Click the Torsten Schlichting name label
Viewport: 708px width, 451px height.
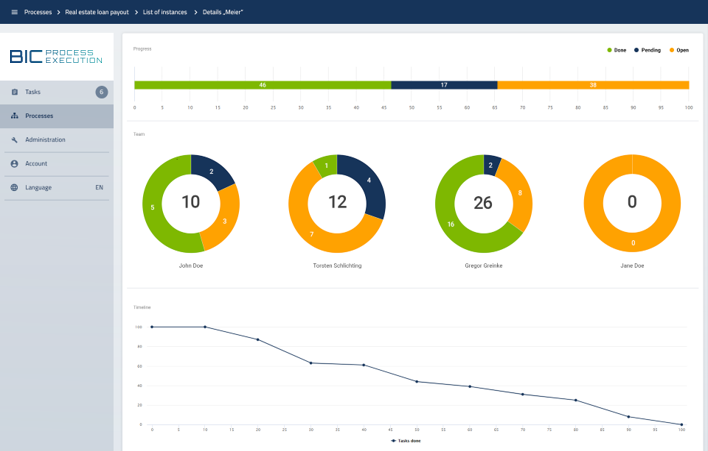[337, 265]
